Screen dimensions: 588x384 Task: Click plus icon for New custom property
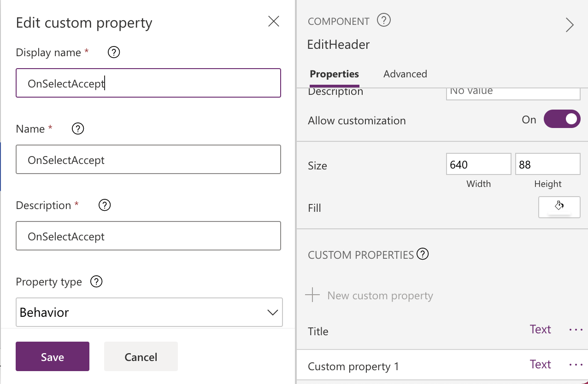point(313,295)
